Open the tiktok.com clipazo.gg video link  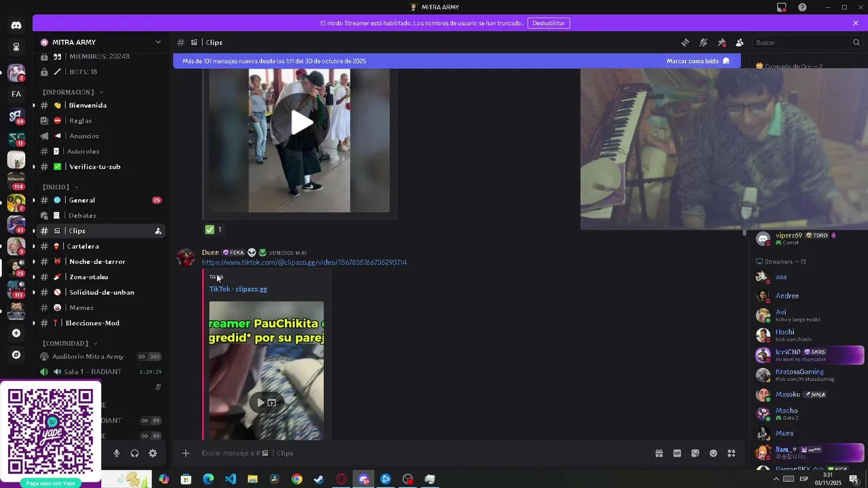[x=304, y=262]
